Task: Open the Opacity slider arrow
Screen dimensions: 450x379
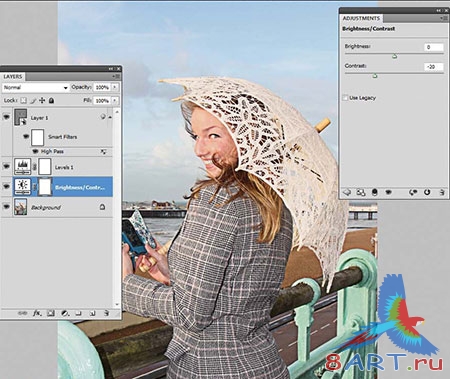Action: click(115, 87)
